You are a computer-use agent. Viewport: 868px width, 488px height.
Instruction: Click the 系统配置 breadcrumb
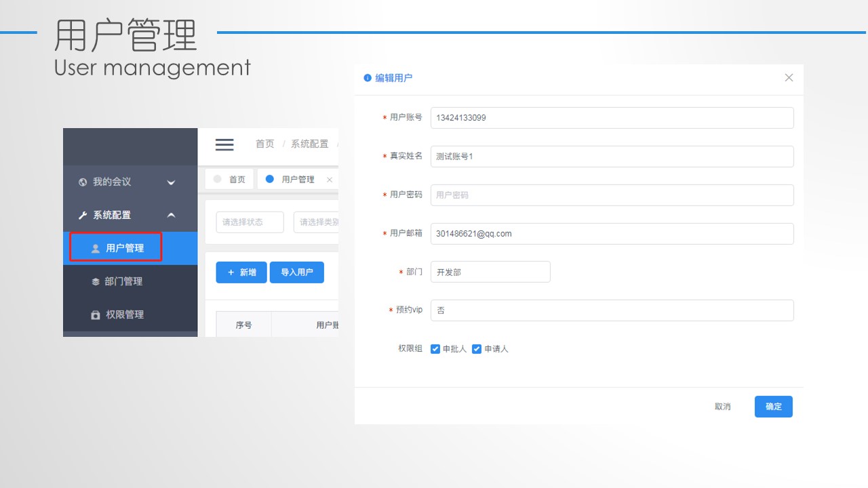pyautogui.click(x=309, y=144)
